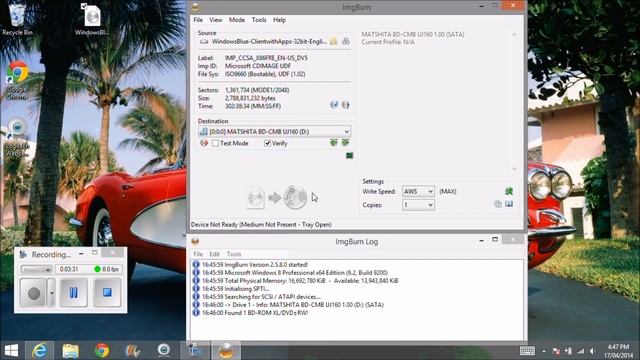Show hidden tray icons arrow
Image resolution: width=640 pixels, height=360 pixels.
(544, 351)
